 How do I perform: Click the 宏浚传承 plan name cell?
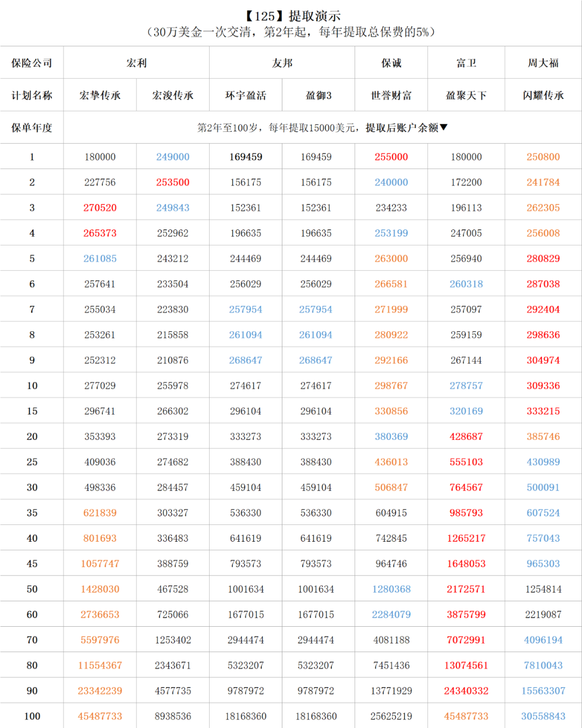tap(172, 95)
